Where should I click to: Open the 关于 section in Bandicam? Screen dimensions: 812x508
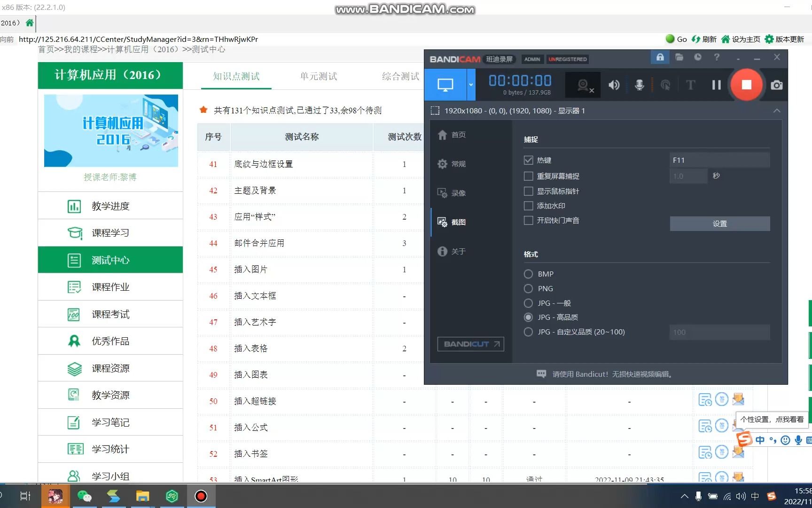tap(452, 251)
